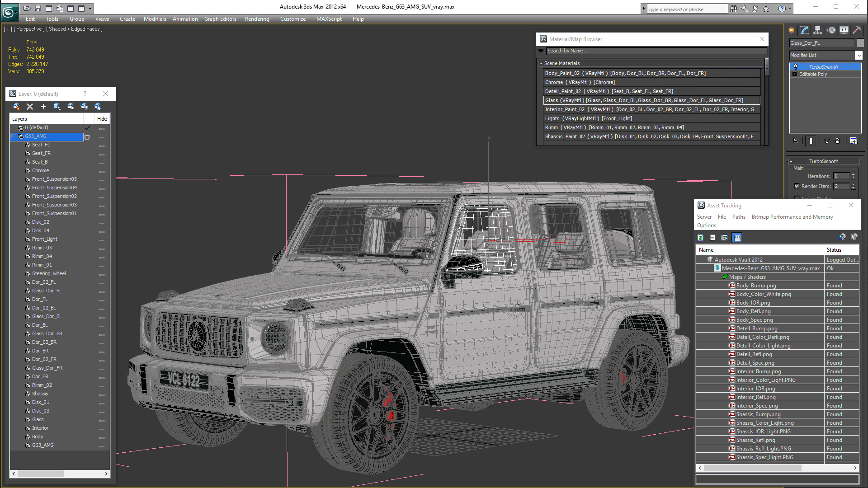The width and height of the screenshot is (868, 488).
Task: Click the Shaded + Edged Faces label
Action: tap(74, 29)
